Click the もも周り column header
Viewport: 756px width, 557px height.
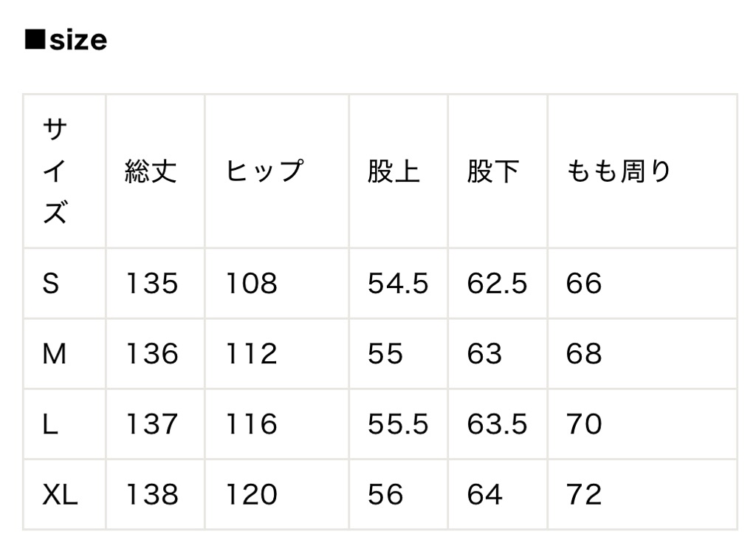619,171
